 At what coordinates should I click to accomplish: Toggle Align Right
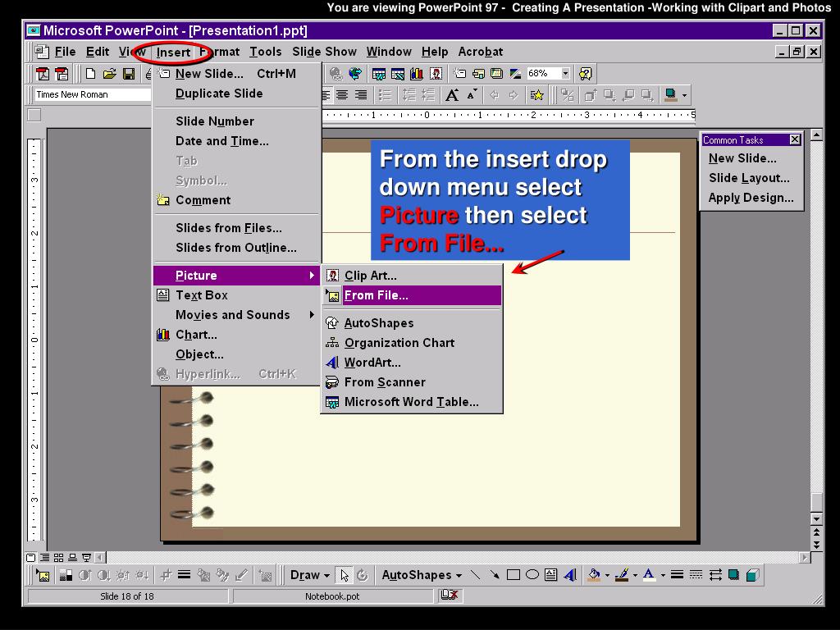point(361,95)
